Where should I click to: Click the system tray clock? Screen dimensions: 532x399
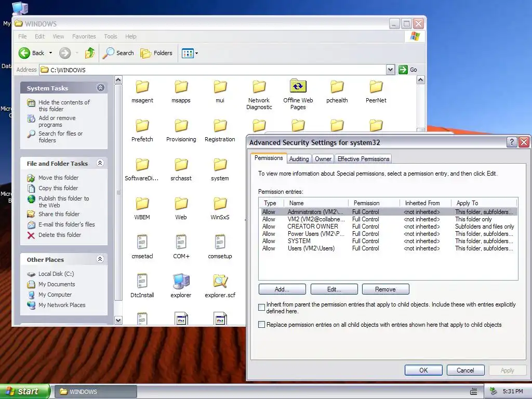[513, 392]
